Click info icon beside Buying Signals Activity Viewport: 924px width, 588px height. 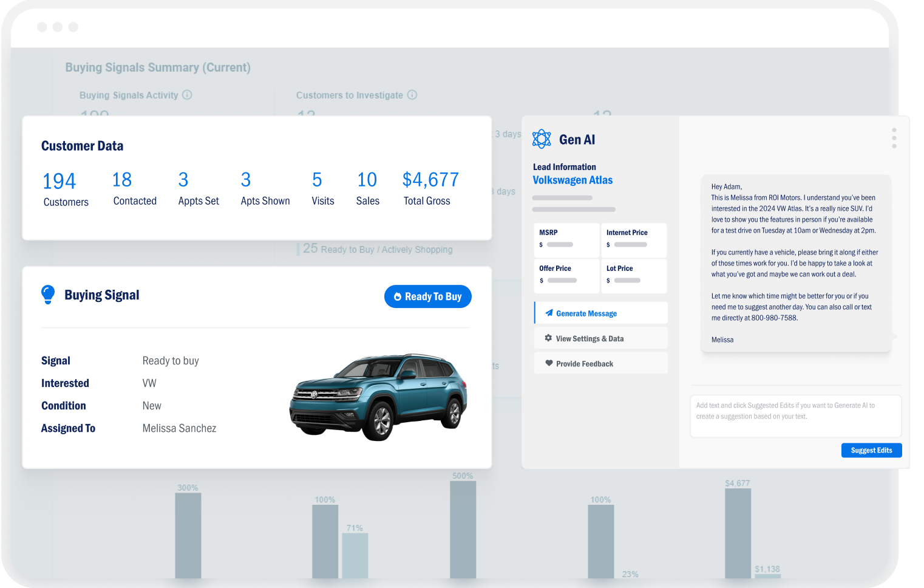187,95
